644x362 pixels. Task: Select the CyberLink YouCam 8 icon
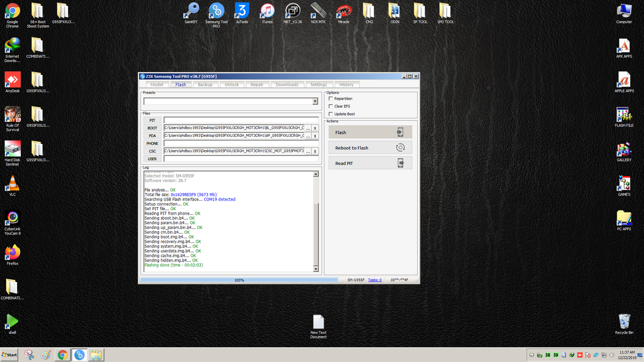coord(13,222)
